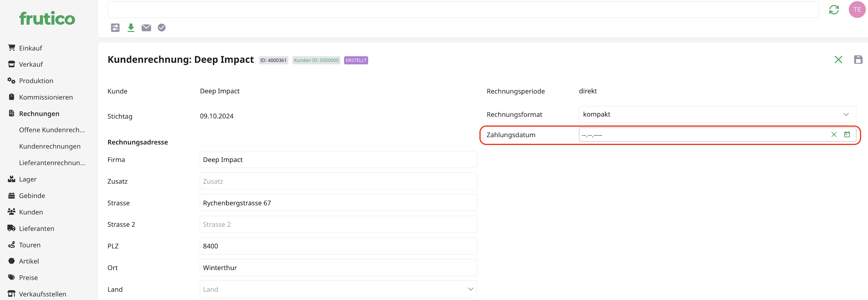Save the invoice with the floppy disk icon
Screen dimensions: 868x300
(858, 60)
